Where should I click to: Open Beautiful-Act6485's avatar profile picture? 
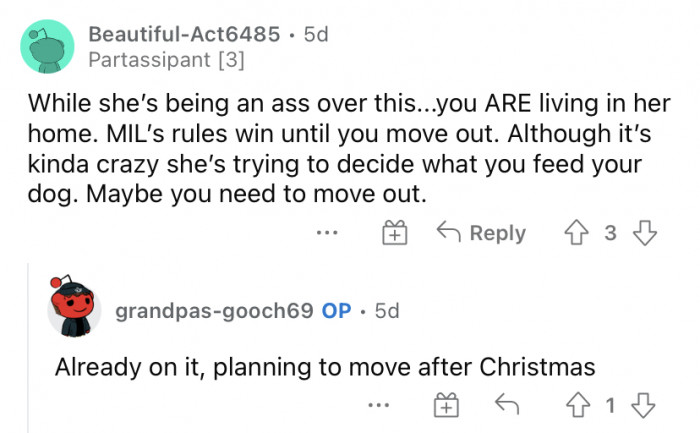pyautogui.click(x=46, y=46)
